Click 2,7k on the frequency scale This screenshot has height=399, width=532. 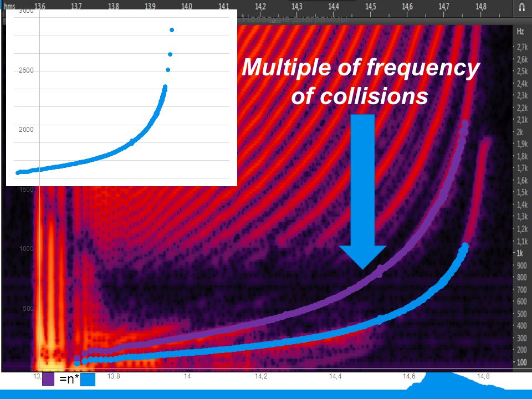pyautogui.click(x=522, y=47)
